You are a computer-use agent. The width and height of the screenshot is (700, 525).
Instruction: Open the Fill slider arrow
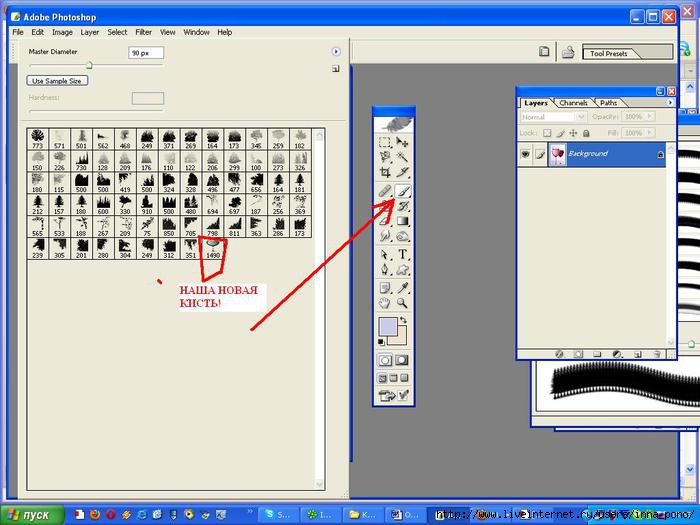(x=650, y=133)
